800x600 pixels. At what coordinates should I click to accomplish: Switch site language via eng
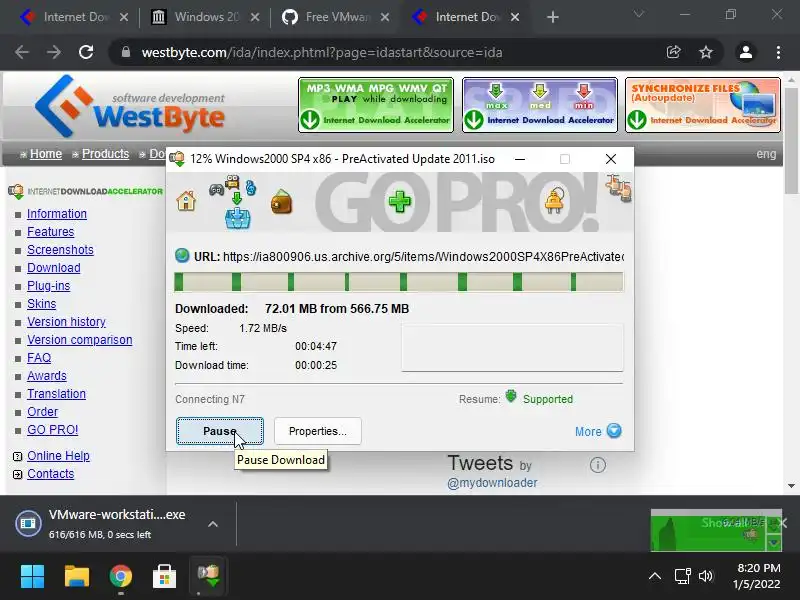766,154
